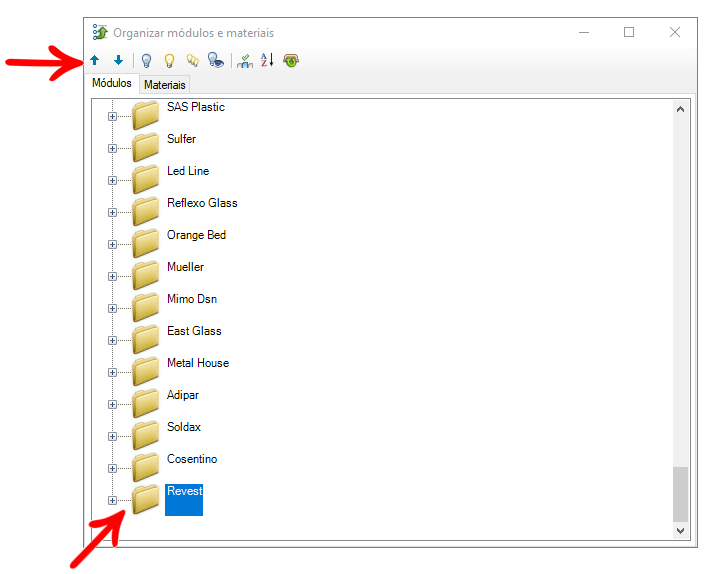Switch to the Módulos tab
709x574 pixels.
pyautogui.click(x=112, y=83)
